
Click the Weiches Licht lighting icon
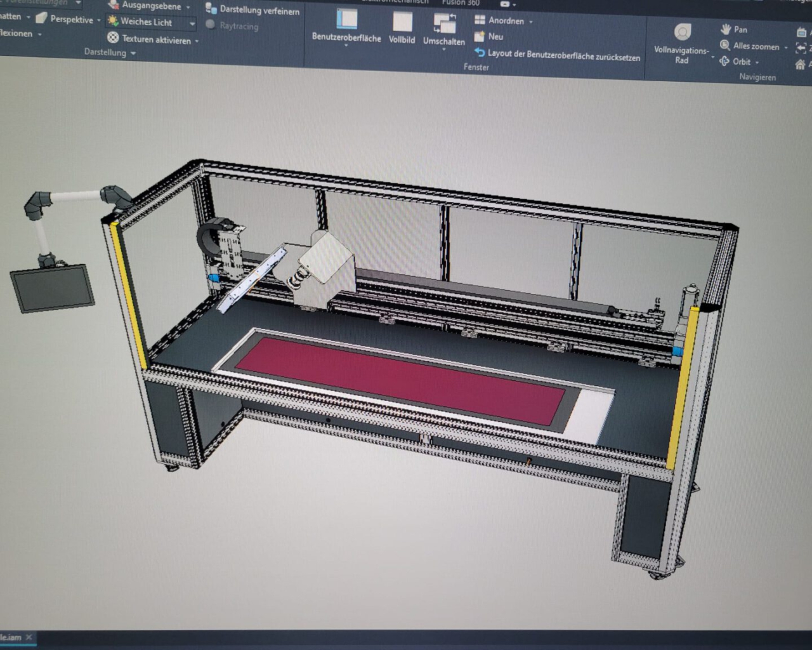113,22
